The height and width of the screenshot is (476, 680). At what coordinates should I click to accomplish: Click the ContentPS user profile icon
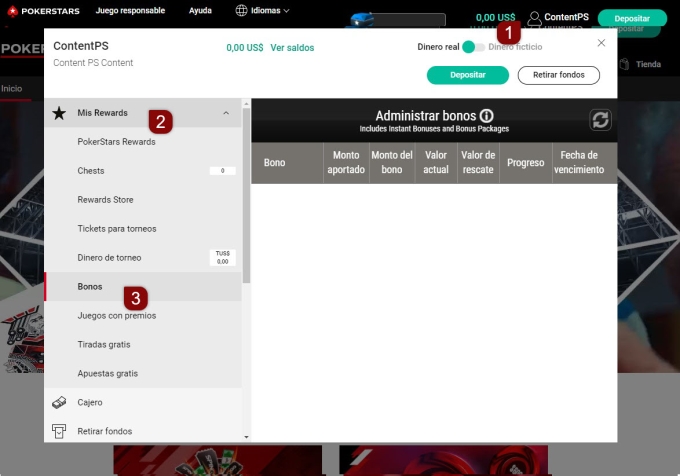click(534, 18)
